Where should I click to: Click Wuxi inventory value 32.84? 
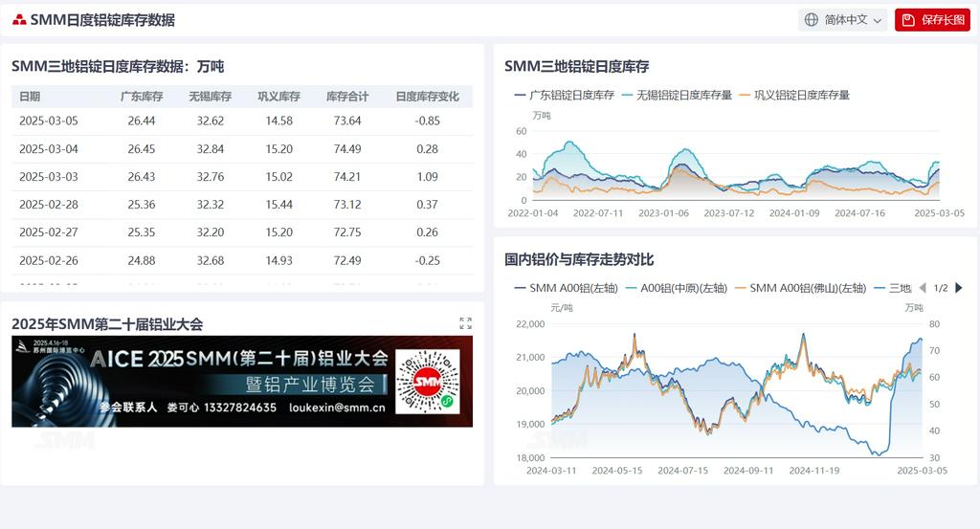coord(210,148)
